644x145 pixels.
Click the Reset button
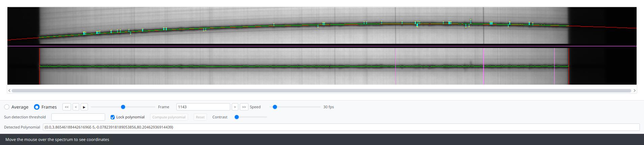[200, 117]
